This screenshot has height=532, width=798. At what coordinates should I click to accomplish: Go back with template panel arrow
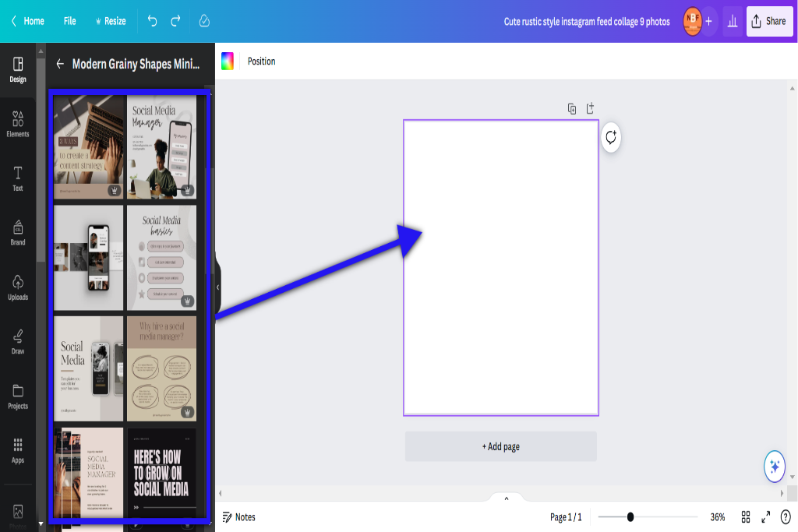point(60,64)
